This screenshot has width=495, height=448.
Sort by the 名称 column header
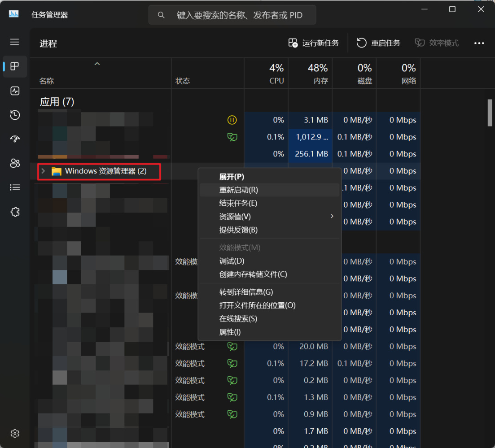coord(101,73)
